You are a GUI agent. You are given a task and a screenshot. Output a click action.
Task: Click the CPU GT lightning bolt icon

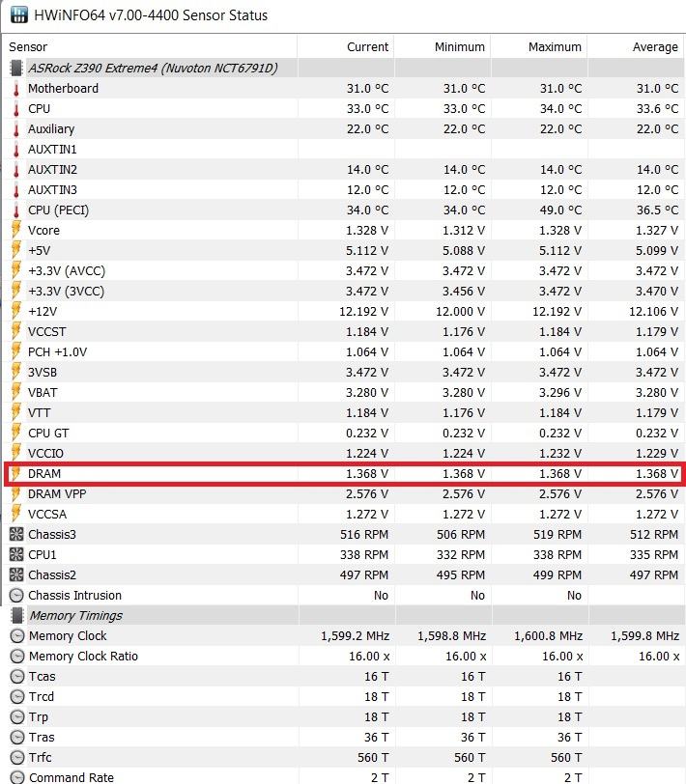[x=16, y=434]
